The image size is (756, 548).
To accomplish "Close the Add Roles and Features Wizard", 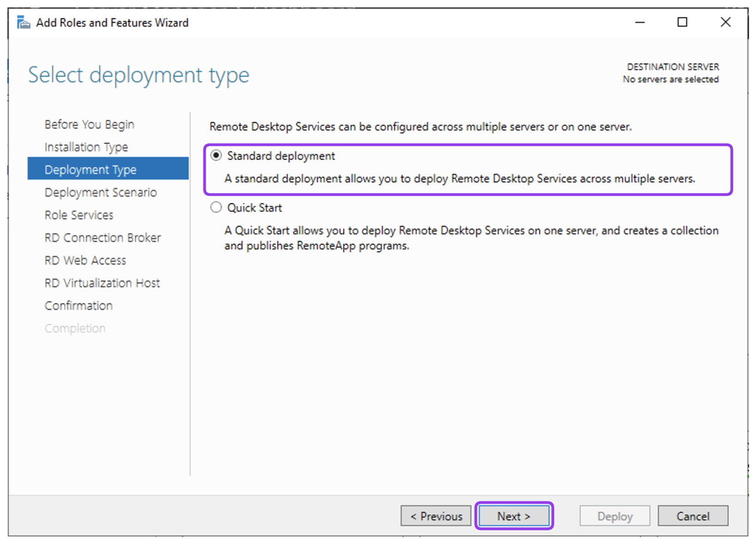I will (x=726, y=22).
